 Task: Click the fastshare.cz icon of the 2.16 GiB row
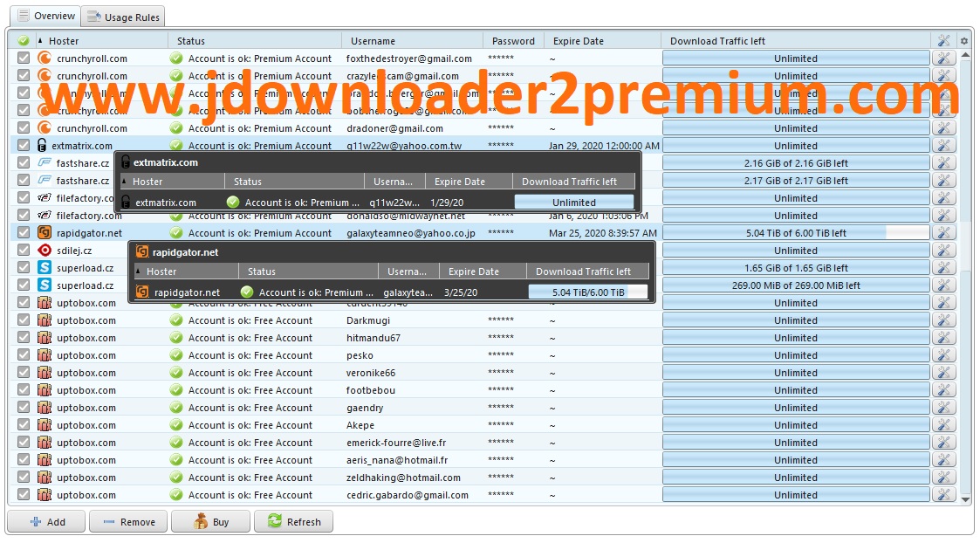(x=45, y=162)
